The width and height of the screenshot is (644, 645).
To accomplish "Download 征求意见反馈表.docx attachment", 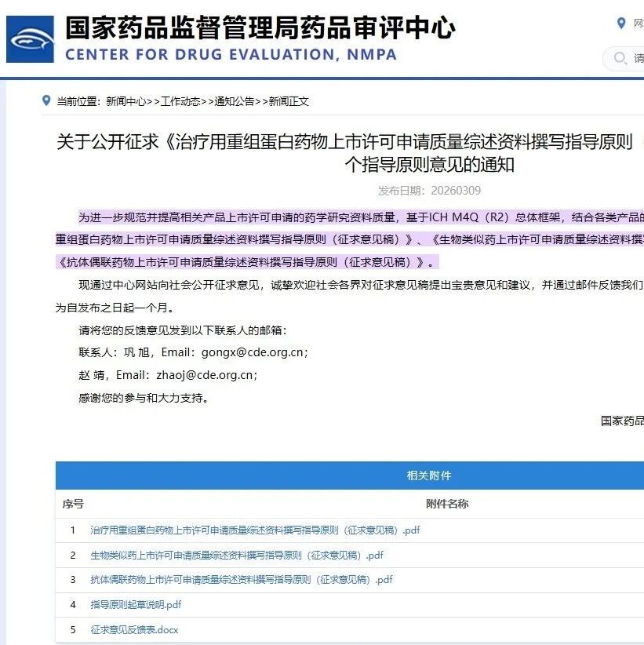I will (134, 630).
